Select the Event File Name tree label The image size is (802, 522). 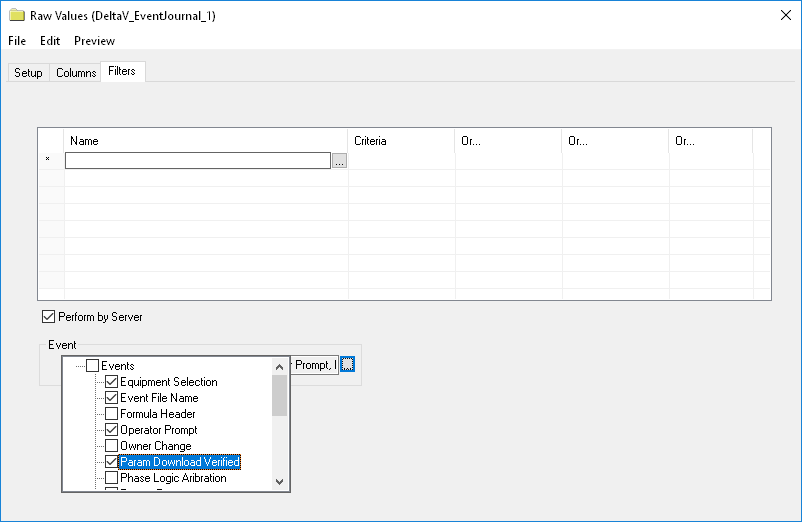click(159, 398)
